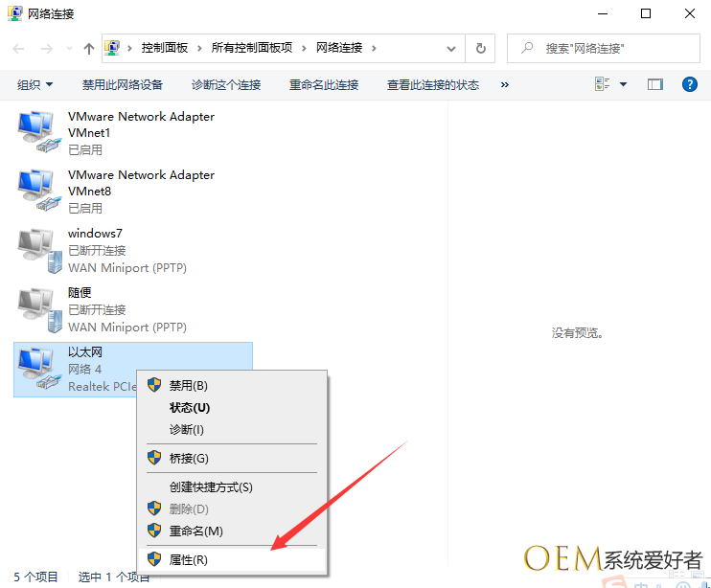Click the 以太网 Ethernet adapter icon
Screen dimensions: 711x588
coord(38,369)
